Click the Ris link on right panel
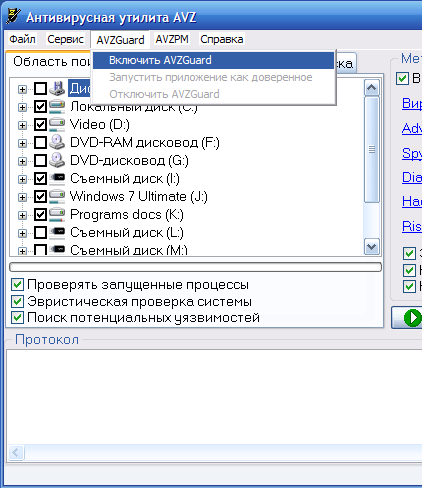Viewport: 422px width, 488px height. tap(412, 227)
